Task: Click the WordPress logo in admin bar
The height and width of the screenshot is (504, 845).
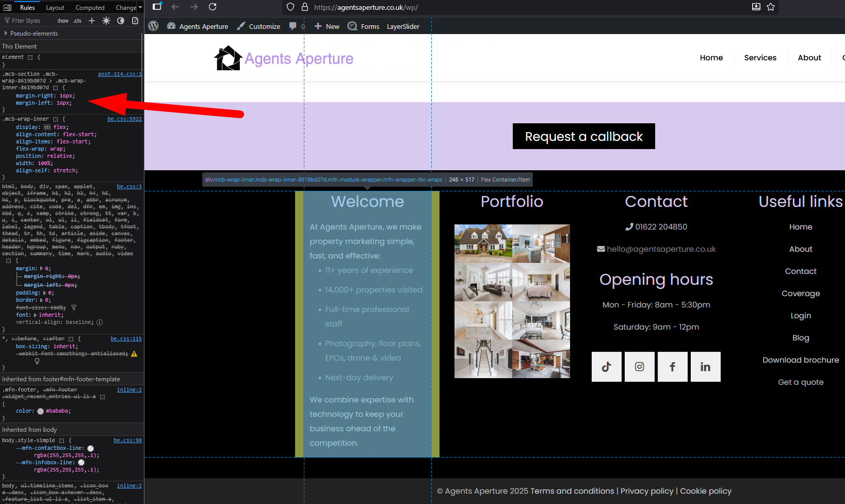Action: [x=153, y=26]
